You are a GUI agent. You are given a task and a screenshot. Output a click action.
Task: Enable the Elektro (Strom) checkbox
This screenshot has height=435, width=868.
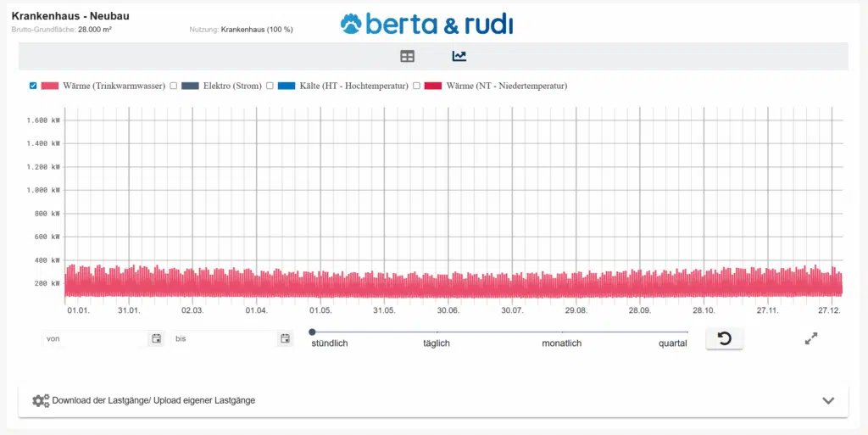click(x=174, y=86)
